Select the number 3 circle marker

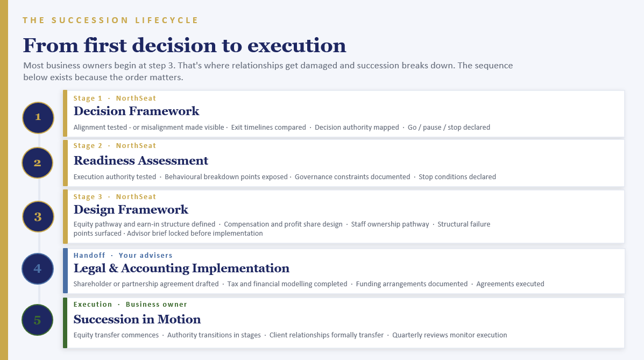click(38, 216)
